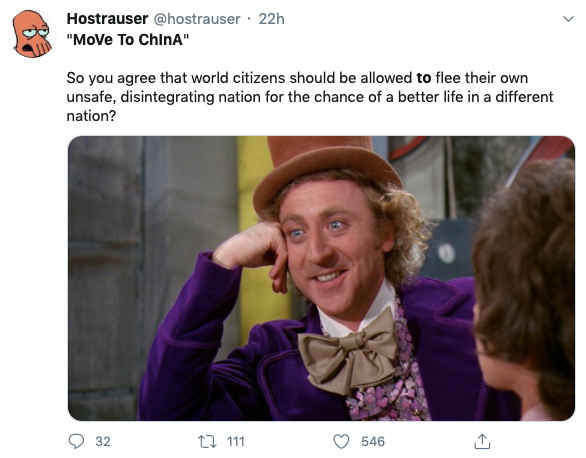Open the tweet via the 22h timestamp

272,19
